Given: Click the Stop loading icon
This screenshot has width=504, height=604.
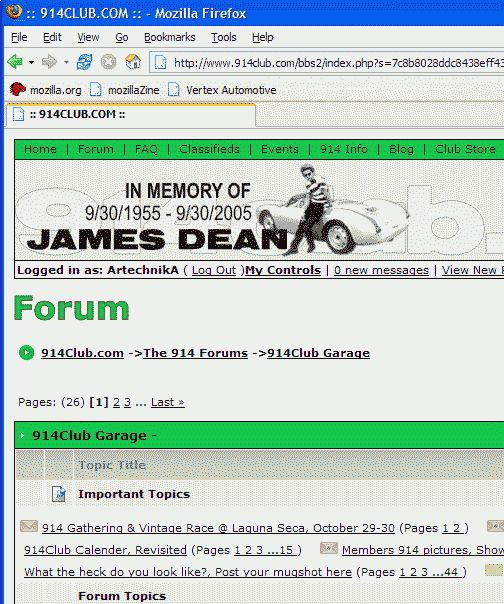Looking at the screenshot, I should pos(109,62).
